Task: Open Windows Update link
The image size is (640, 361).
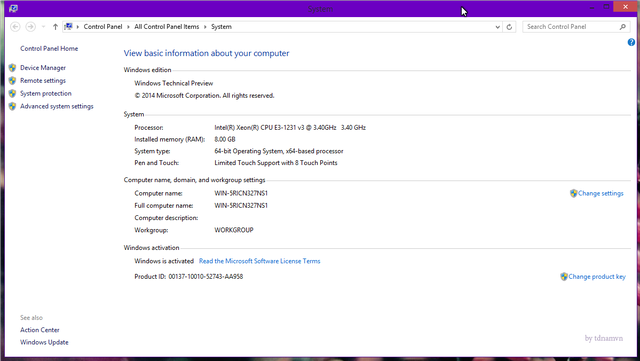Action: 44,342
